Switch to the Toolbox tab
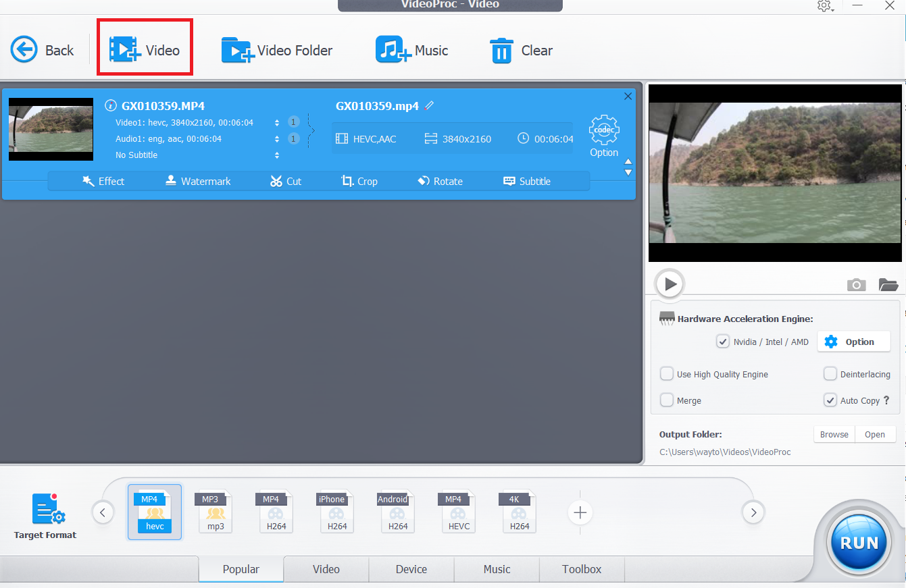This screenshot has width=906, height=588. point(582,569)
